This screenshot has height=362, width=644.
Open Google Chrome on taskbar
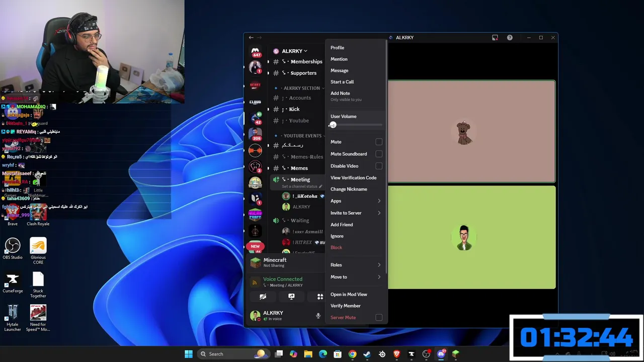(352, 354)
